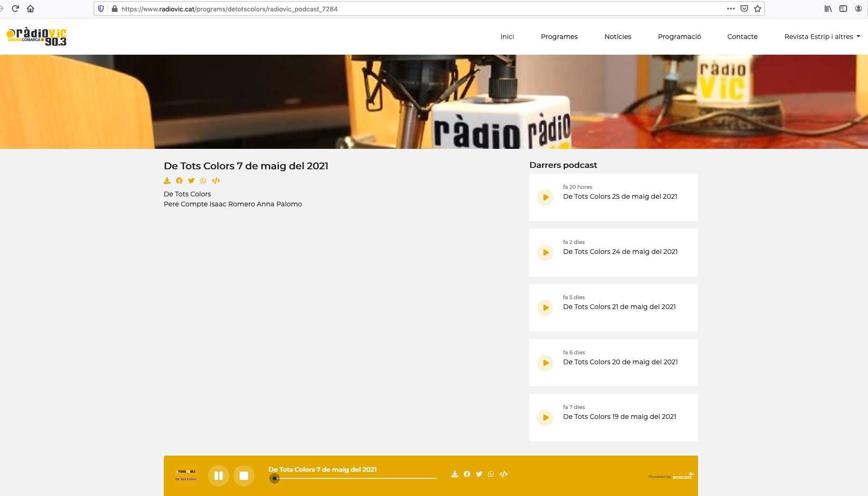Reload the page with the browser refresh icon

[15, 9]
